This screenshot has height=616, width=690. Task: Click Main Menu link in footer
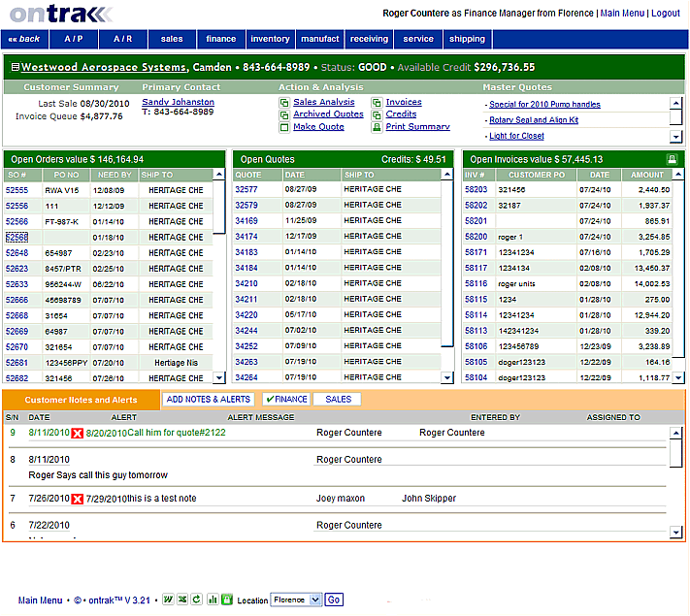pos(40,600)
